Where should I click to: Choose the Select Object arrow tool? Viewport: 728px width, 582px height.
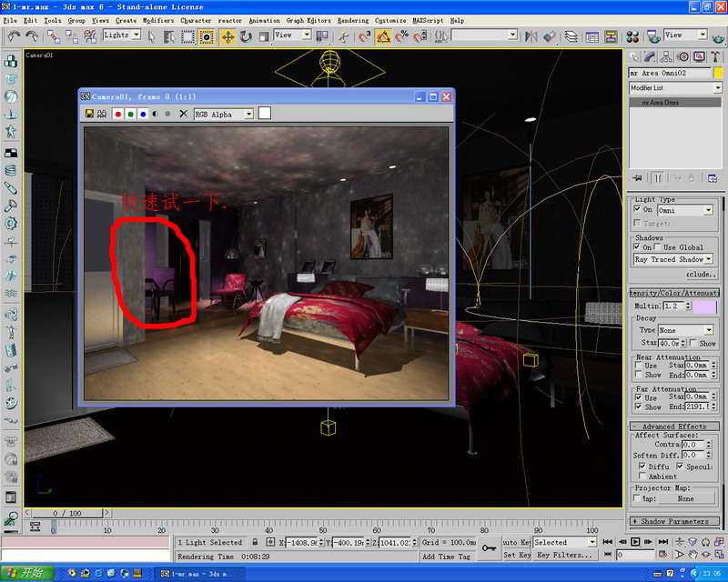click(151, 36)
